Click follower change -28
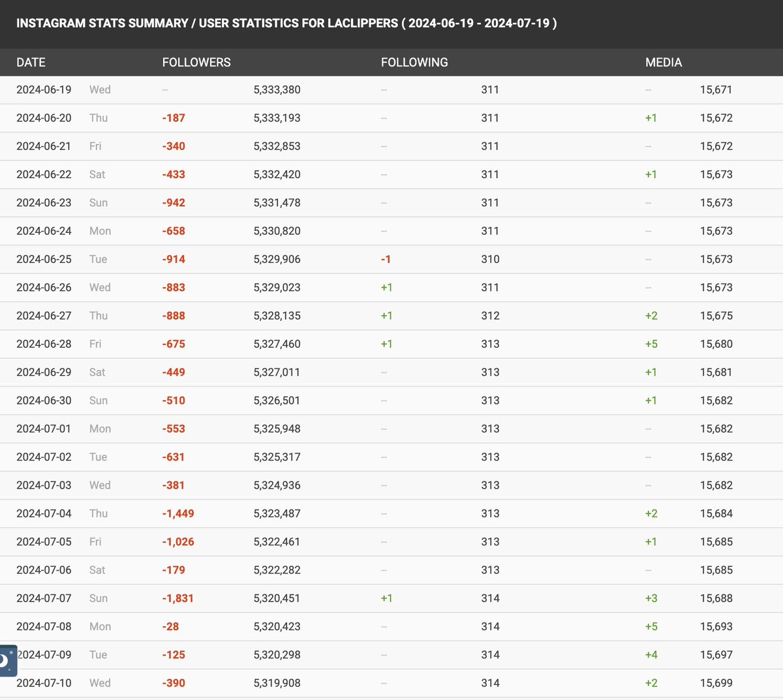Image resolution: width=783 pixels, height=700 pixels. tap(170, 627)
